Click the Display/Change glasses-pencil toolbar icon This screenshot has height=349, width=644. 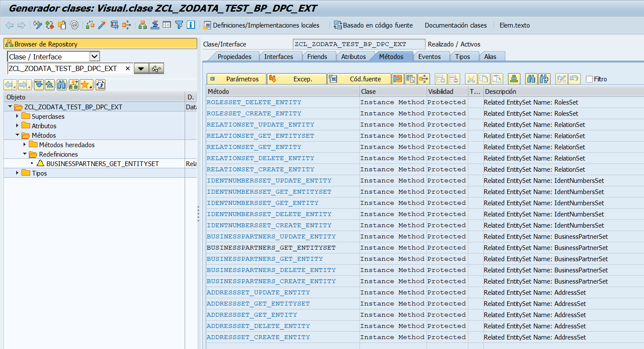[38, 25]
